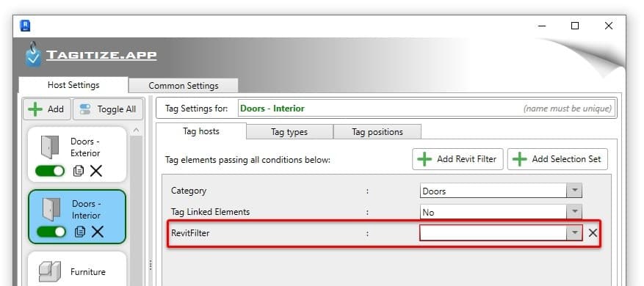
Task: Open the Category dropdown showing Doors
Action: (x=501, y=191)
